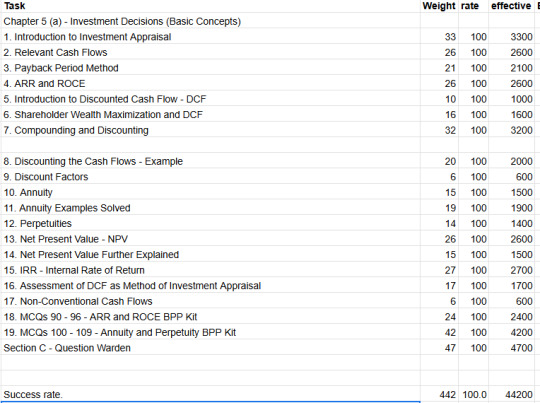The image size is (540, 403).
Task: Click the Chapter 5 (a) Investment Decisions cell
Action: 210,21
